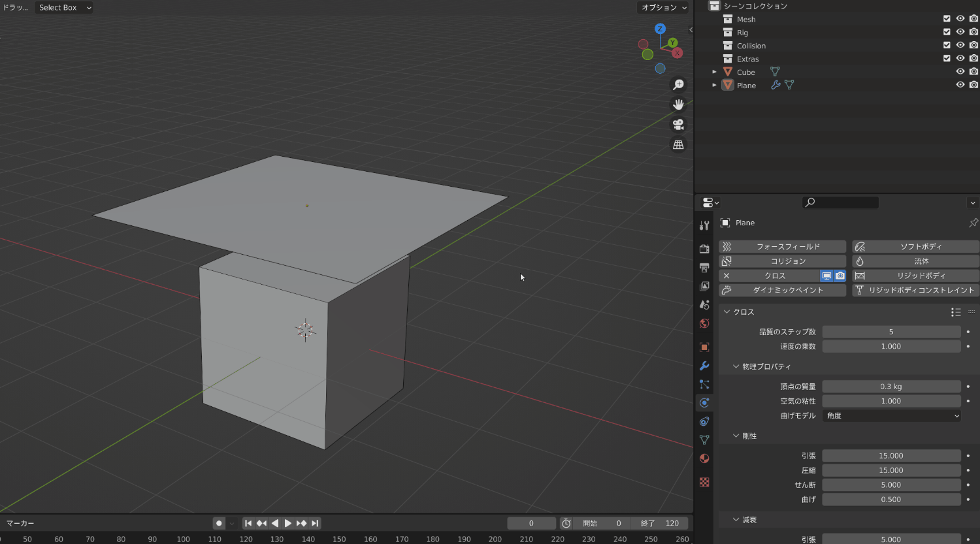Add フォースフィールド physics
980x544 pixels.
(x=783, y=247)
